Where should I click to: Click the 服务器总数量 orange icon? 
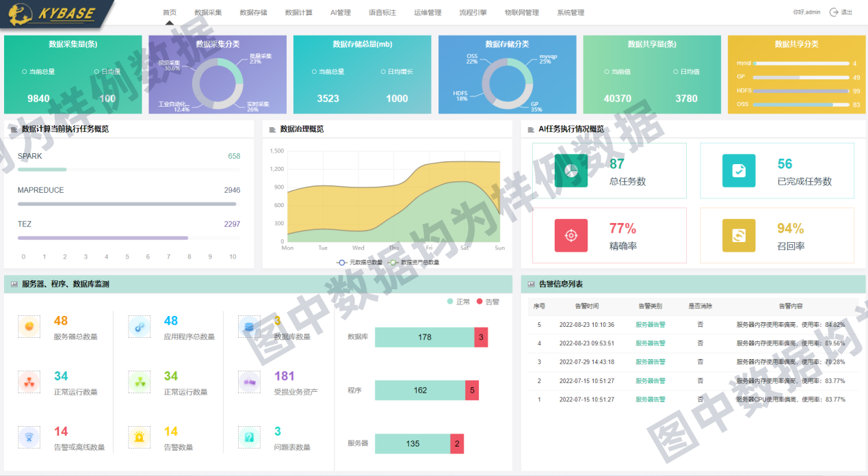coord(29,327)
